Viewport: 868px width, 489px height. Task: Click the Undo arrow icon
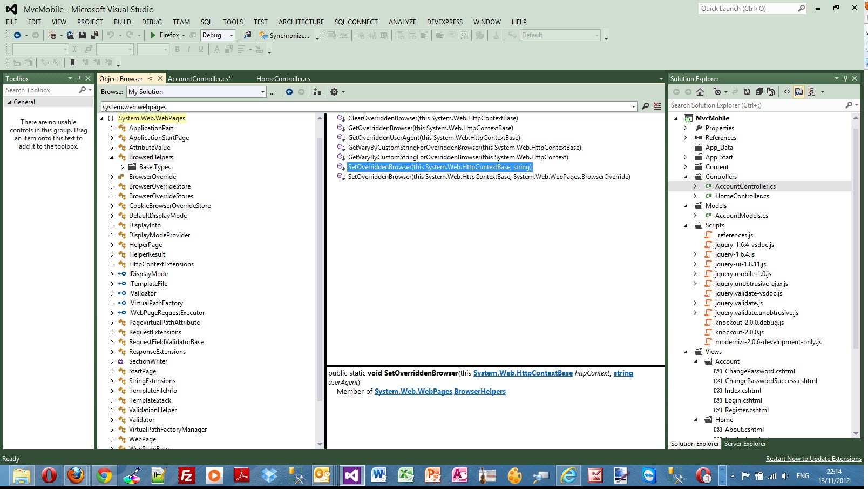[x=111, y=35]
